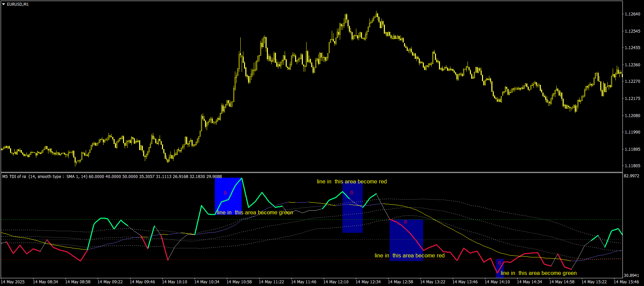This screenshot has width=644, height=286.
Task: Click the 14 May 10:58 time label
Action: point(239,282)
